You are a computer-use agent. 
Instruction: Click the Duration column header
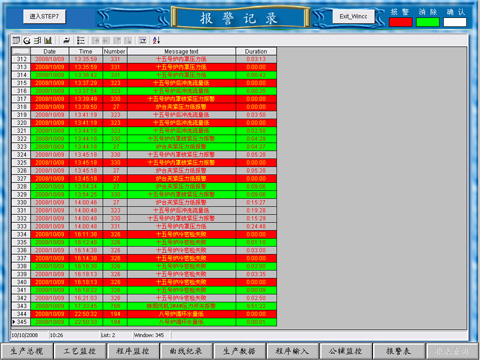pos(256,51)
